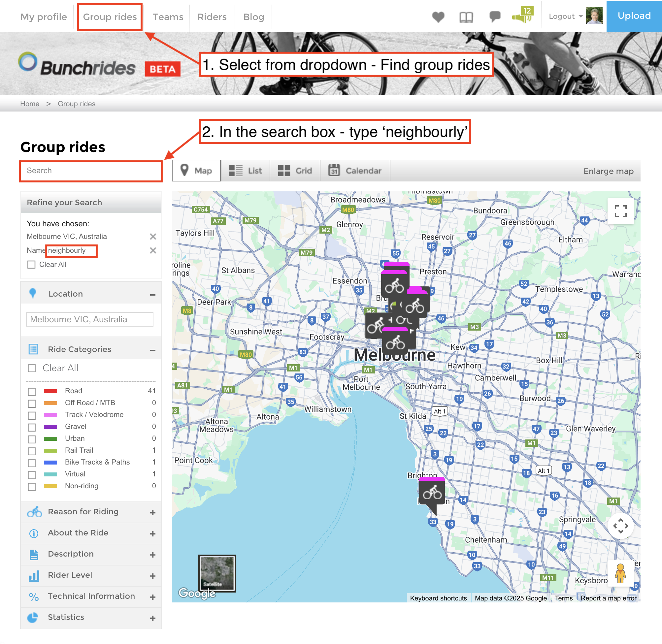Check the Track / Velodrome box
Image resolution: width=662 pixels, height=644 pixels.
click(x=32, y=415)
